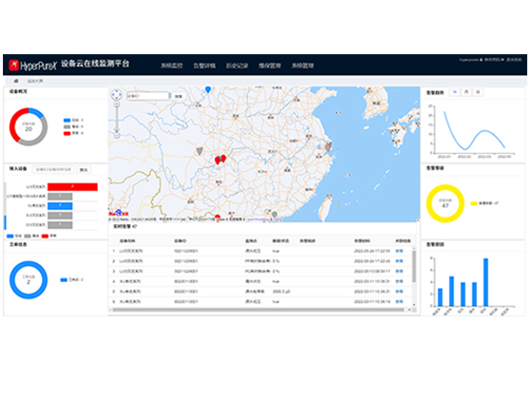Click the device name column header in alarm table

point(127,241)
